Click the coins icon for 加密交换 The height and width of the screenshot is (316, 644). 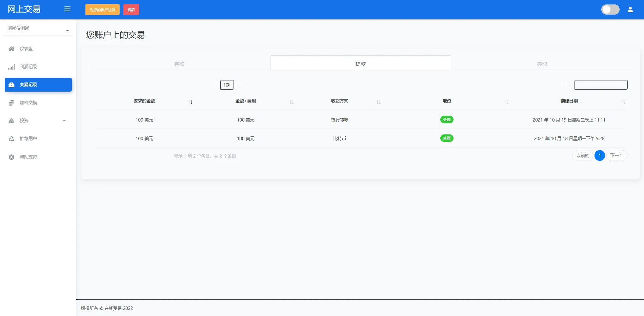pyautogui.click(x=12, y=103)
